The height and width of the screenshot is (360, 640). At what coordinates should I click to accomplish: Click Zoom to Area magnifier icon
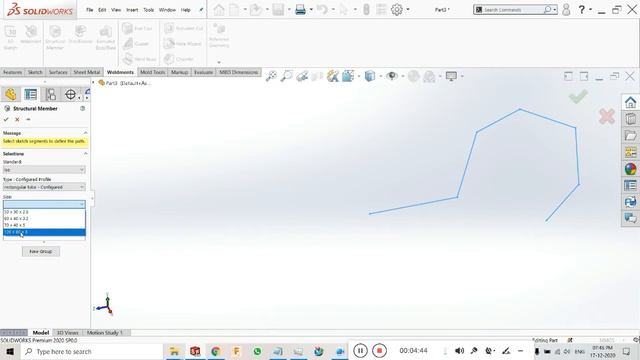click(287, 76)
